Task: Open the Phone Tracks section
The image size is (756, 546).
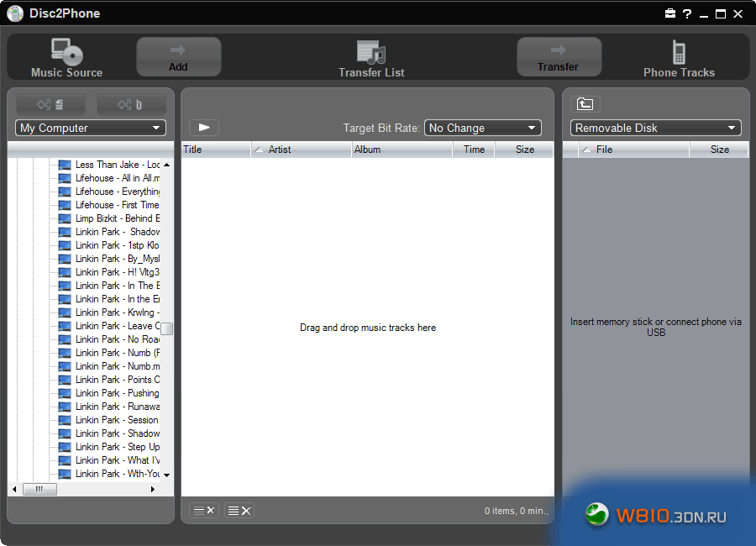Action: tap(679, 59)
